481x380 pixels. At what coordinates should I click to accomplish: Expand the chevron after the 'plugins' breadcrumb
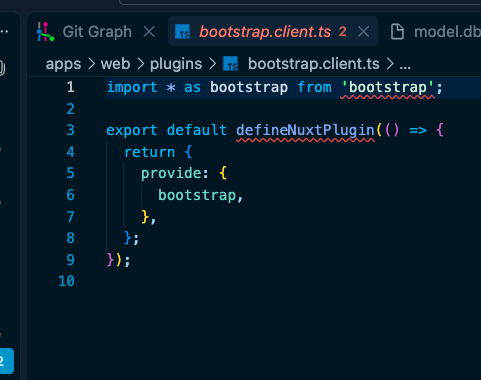(213, 64)
